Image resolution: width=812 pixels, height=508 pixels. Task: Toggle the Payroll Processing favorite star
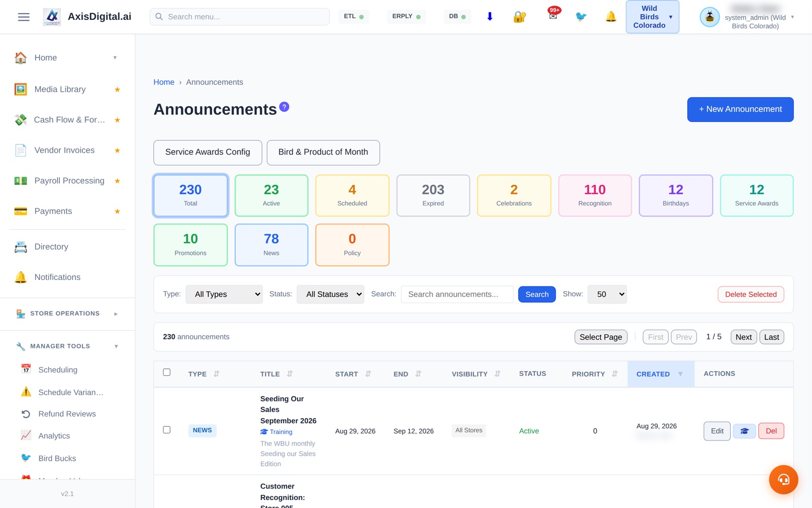pos(117,181)
